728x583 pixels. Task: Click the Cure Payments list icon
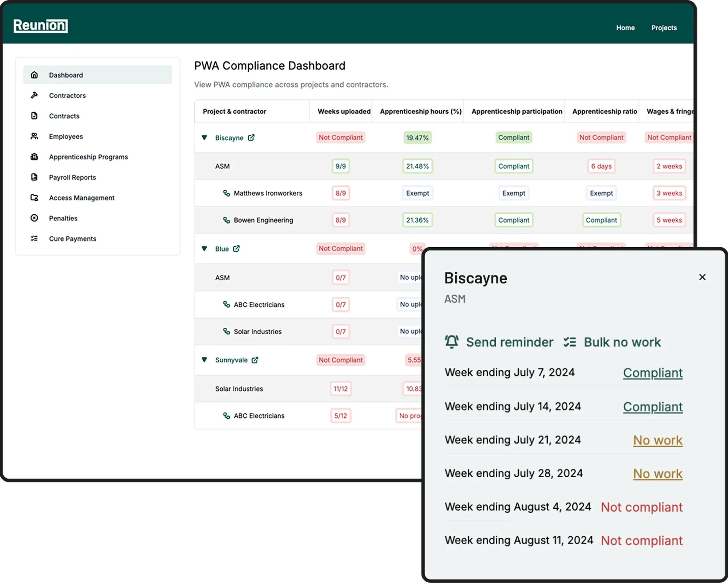[x=34, y=239]
